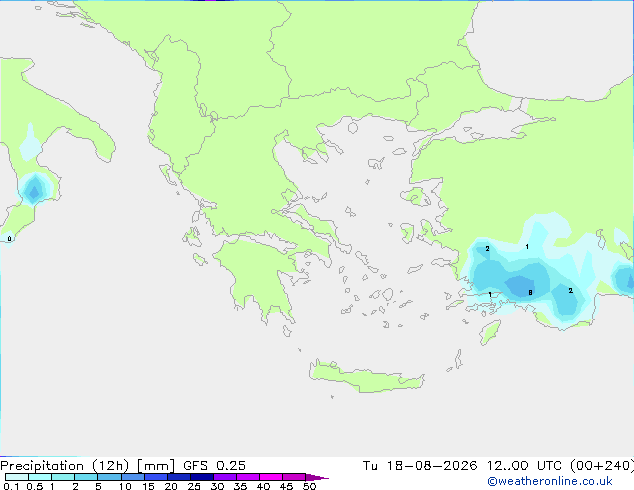Screen dimensions: 634x490
Task: Select the 40–45 mm magenta legend swatch
Action: click(271, 477)
